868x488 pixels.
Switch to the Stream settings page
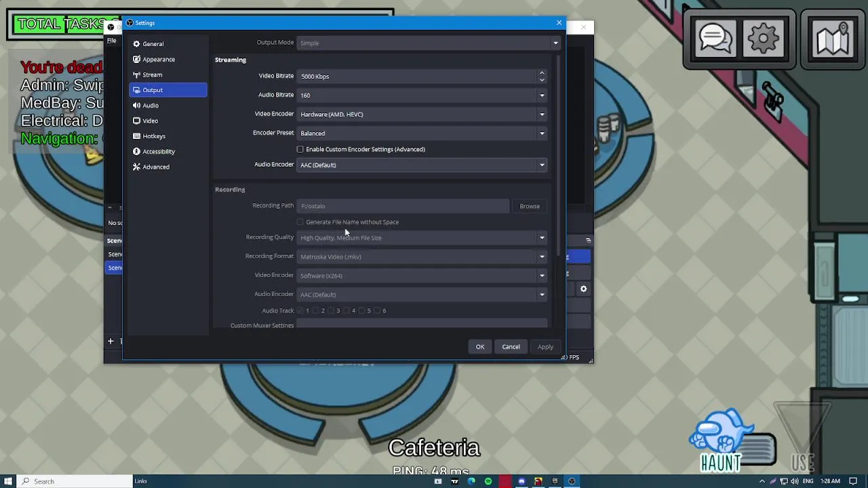pos(167,75)
